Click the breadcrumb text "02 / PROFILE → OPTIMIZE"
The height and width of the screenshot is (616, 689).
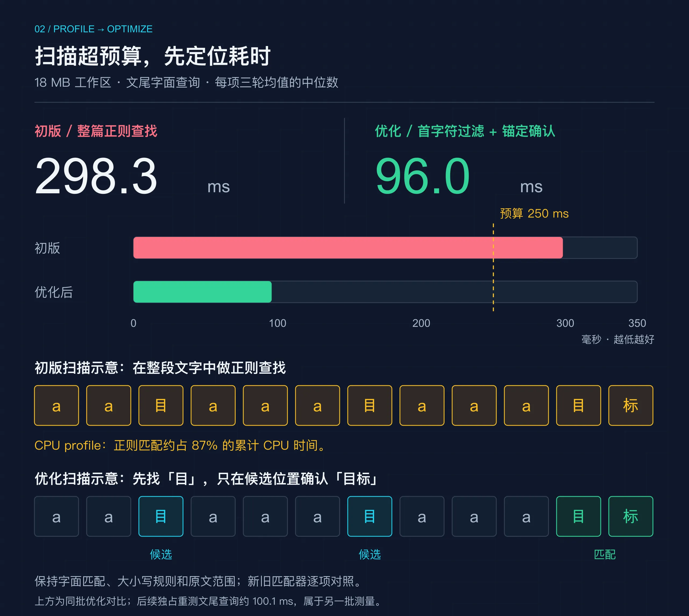click(x=93, y=29)
